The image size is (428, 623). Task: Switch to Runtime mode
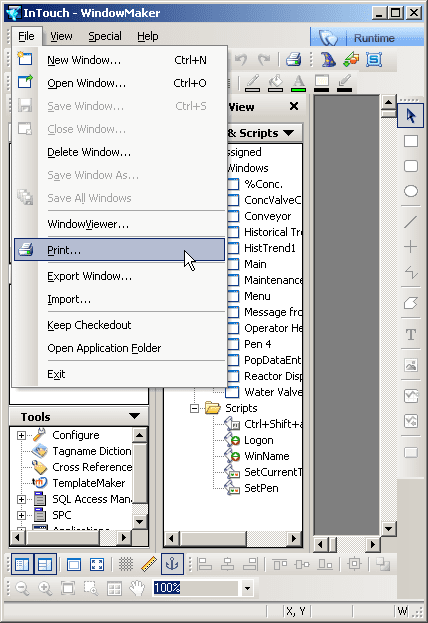(366, 38)
